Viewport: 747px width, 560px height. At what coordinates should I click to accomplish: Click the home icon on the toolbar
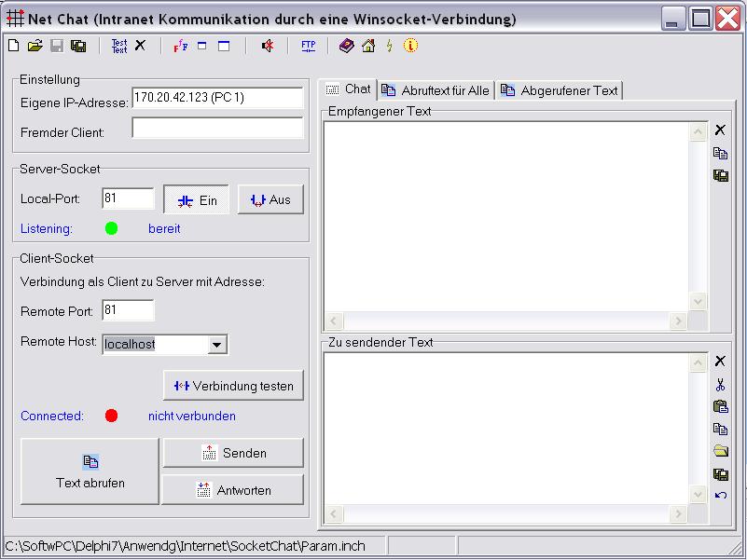click(x=367, y=45)
